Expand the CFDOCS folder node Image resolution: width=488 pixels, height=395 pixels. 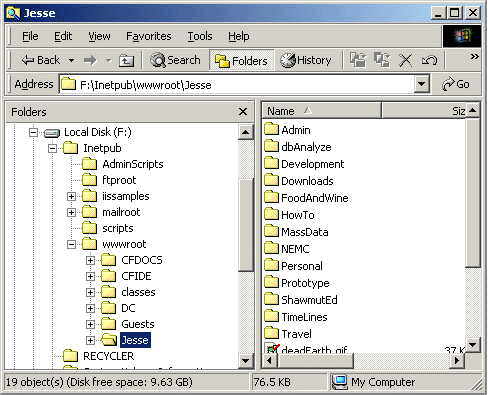point(90,260)
